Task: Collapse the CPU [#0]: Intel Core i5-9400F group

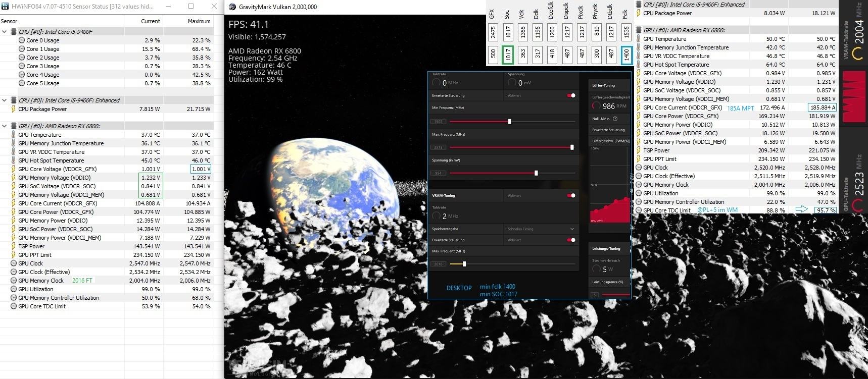Action: click(5, 31)
